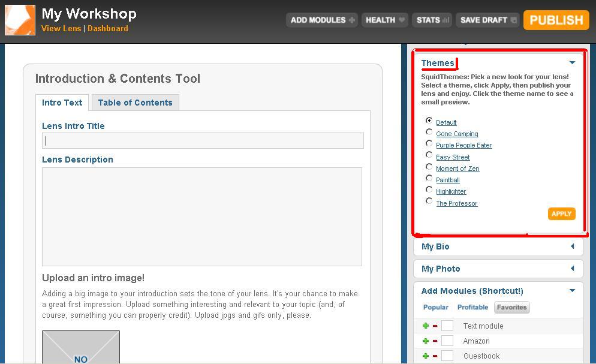Preview the Purple People Eater link
596x364 pixels.
tap(463, 145)
